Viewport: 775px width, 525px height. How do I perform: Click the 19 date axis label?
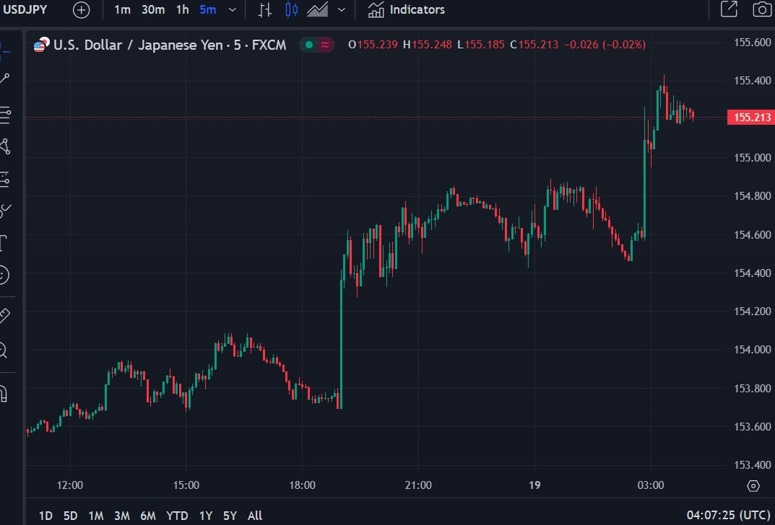point(534,485)
